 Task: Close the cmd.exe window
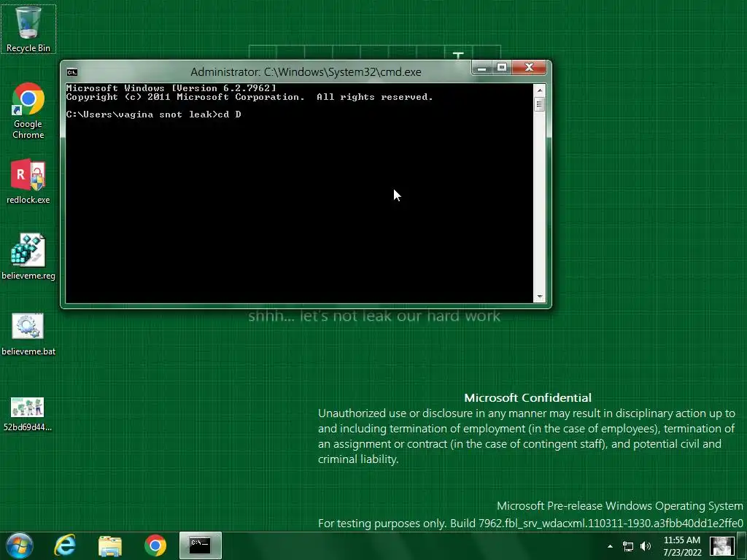pyautogui.click(x=529, y=68)
